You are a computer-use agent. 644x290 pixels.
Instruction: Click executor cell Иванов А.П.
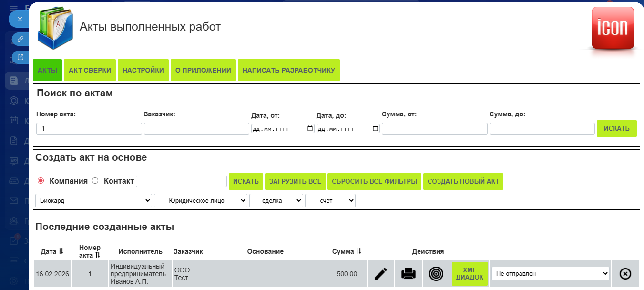click(x=140, y=274)
